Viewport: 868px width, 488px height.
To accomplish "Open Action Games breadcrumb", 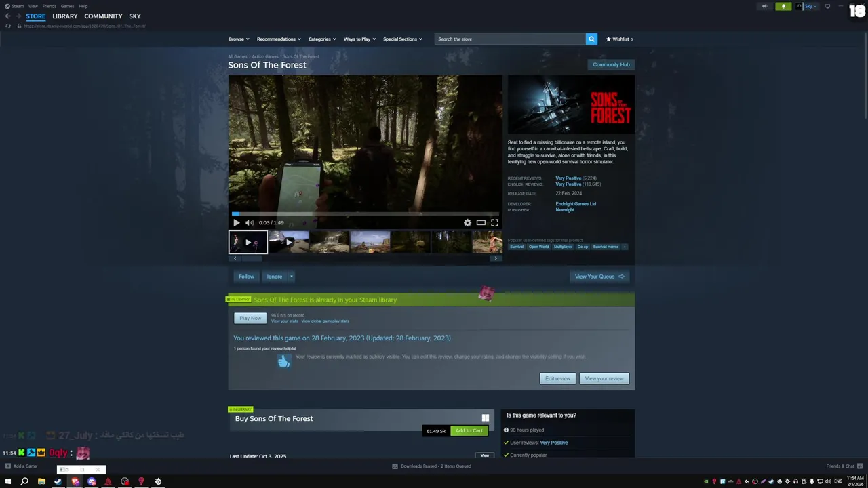I will point(265,56).
